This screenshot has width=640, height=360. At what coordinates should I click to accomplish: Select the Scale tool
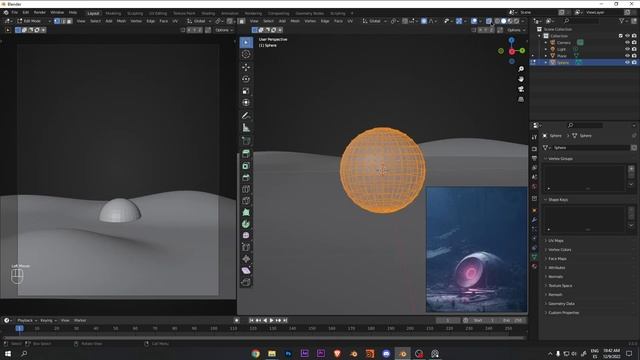click(x=246, y=91)
